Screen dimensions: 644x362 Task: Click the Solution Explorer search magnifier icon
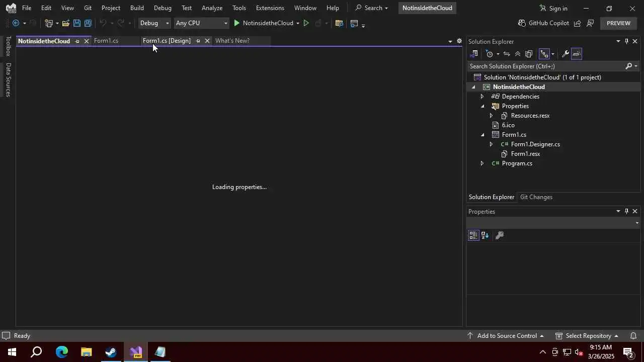click(x=628, y=66)
